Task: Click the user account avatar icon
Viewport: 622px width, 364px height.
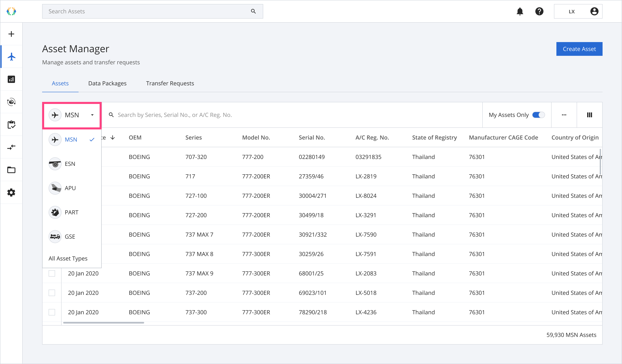Action: pyautogui.click(x=594, y=11)
